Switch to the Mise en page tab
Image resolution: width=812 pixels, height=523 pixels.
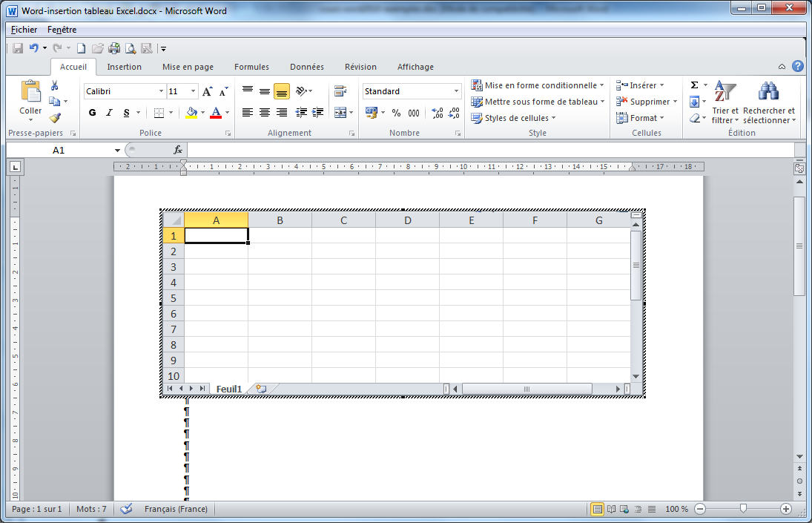click(x=188, y=67)
